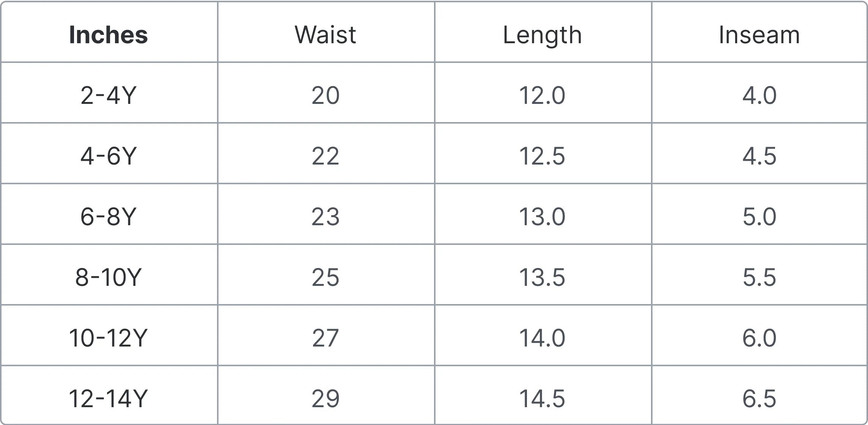Viewport: 868px width, 425px height.
Task: Click inseam value 5.0
Action: tap(759, 216)
